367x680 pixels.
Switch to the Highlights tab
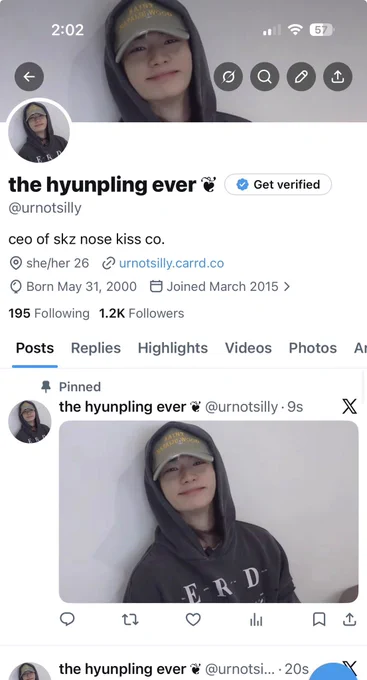coord(173,348)
